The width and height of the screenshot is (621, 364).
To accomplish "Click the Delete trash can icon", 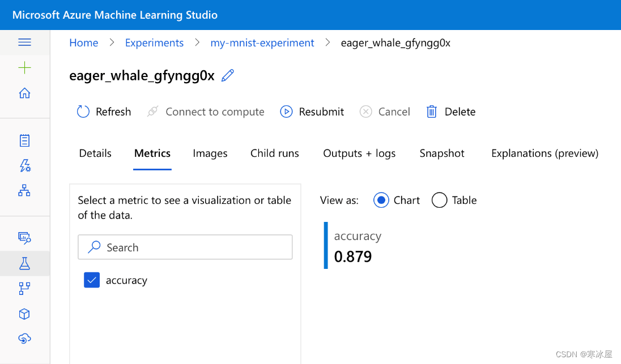I will point(432,112).
